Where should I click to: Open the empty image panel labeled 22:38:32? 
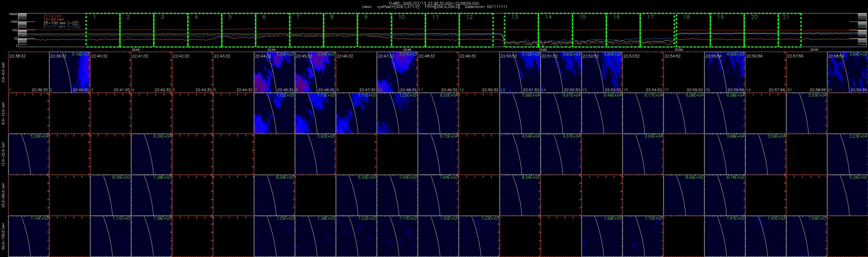29,72
